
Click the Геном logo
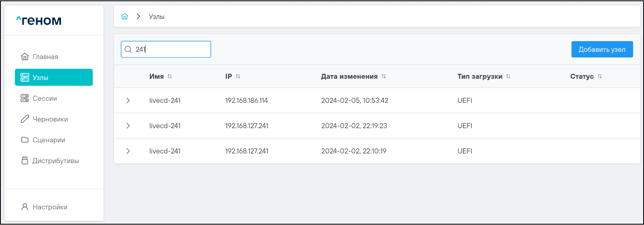click(x=39, y=20)
